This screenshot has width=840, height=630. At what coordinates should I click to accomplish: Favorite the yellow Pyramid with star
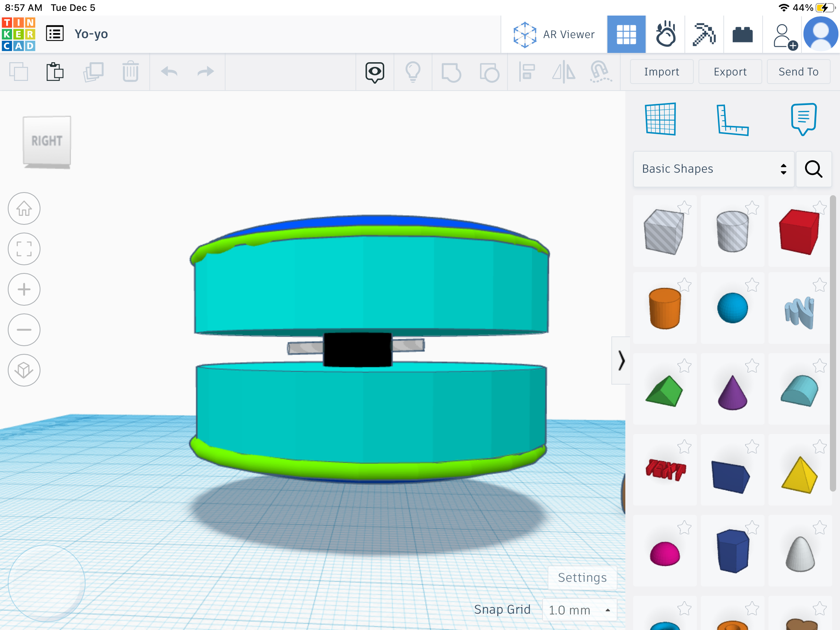tap(820, 446)
